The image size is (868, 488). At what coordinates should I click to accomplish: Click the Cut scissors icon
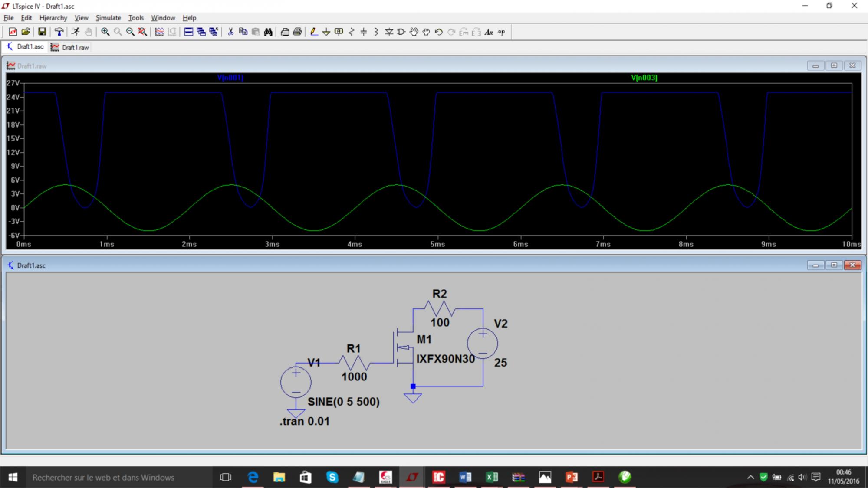click(x=230, y=32)
